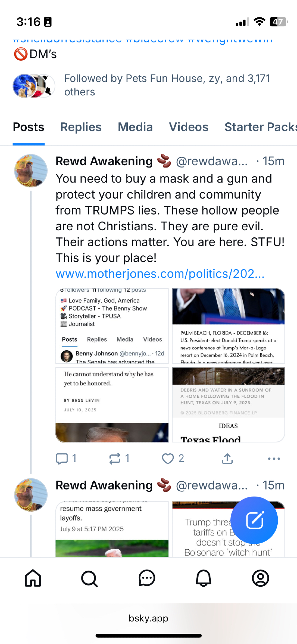Share the first post via share icon
This screenshot has height=644, width=297.
[227, 459]
